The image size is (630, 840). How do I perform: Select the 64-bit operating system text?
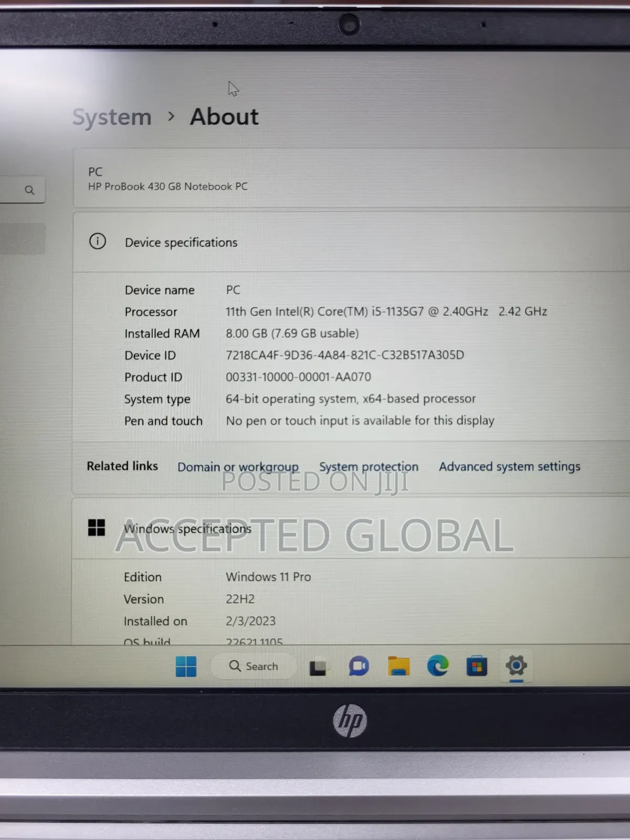(x=351, y=398)
